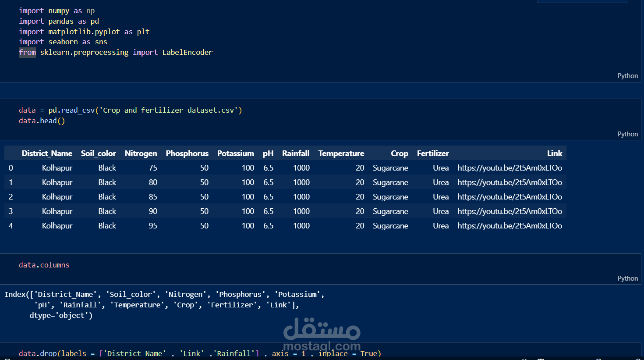Click the Link column header
Image resolution: width=644 pixels, height=360 pixels.
pos(555,153)
